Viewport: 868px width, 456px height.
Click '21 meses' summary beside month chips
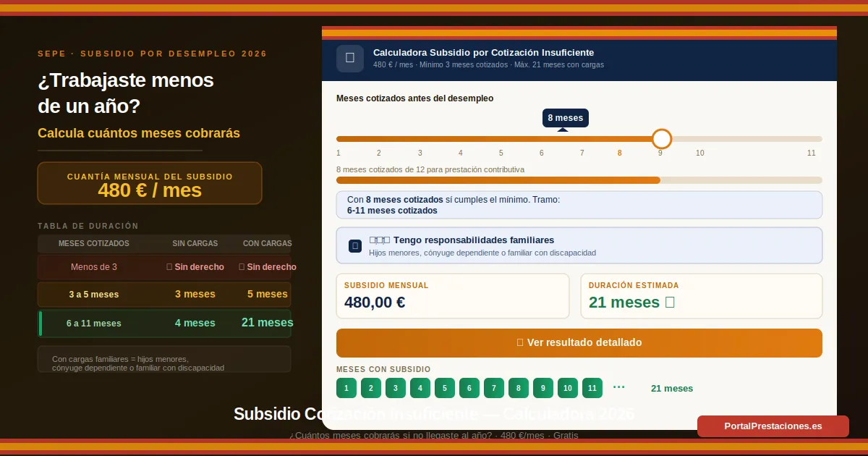tap(672, 389)
